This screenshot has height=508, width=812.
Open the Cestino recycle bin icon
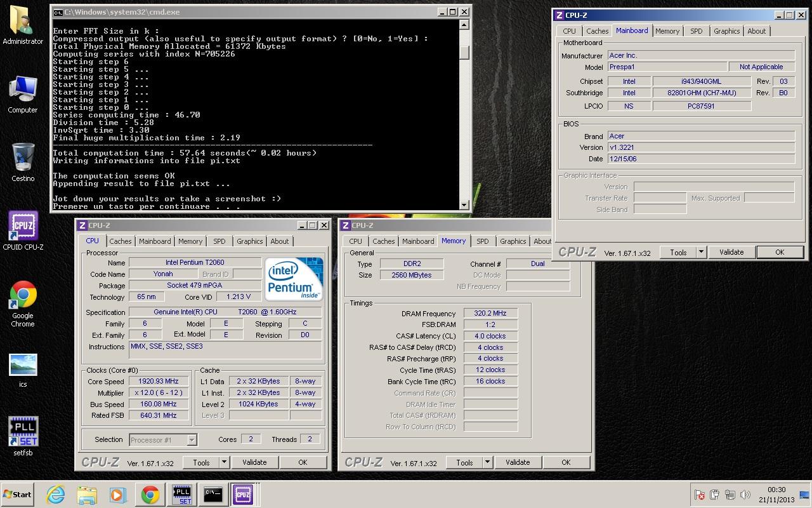click(23, 162)
